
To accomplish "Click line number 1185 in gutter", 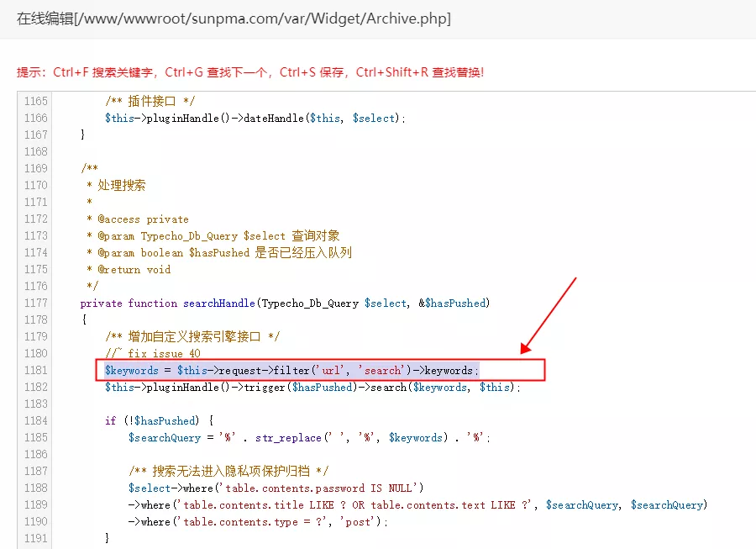I will (x=36, y=437).
